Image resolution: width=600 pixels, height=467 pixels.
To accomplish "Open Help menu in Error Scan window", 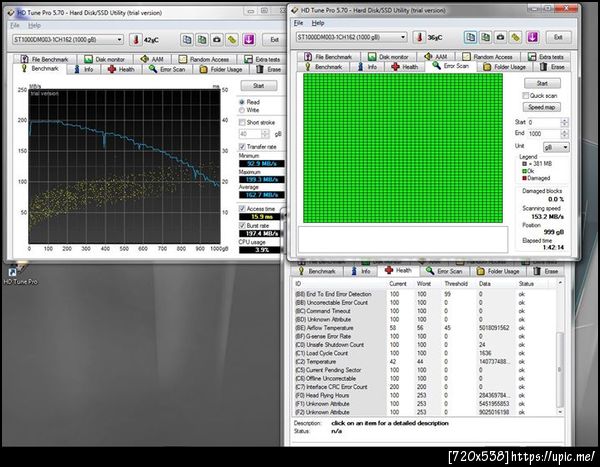I will tap(318, 23).
